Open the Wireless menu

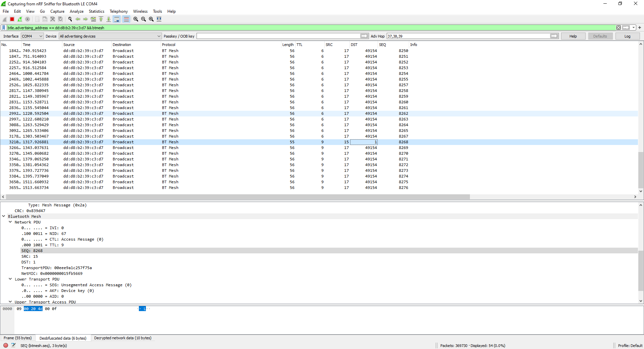click(x=140, y=11)
